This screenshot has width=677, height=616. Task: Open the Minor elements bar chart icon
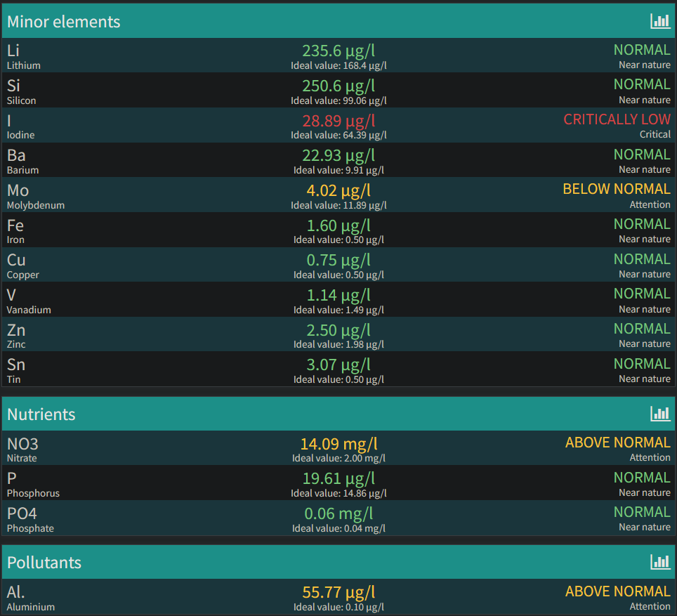660,21
